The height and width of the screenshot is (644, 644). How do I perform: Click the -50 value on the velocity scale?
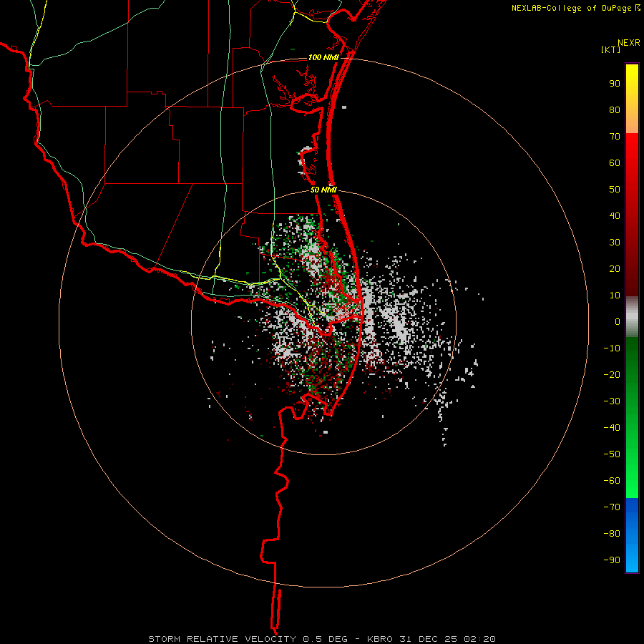click(612, 454)
